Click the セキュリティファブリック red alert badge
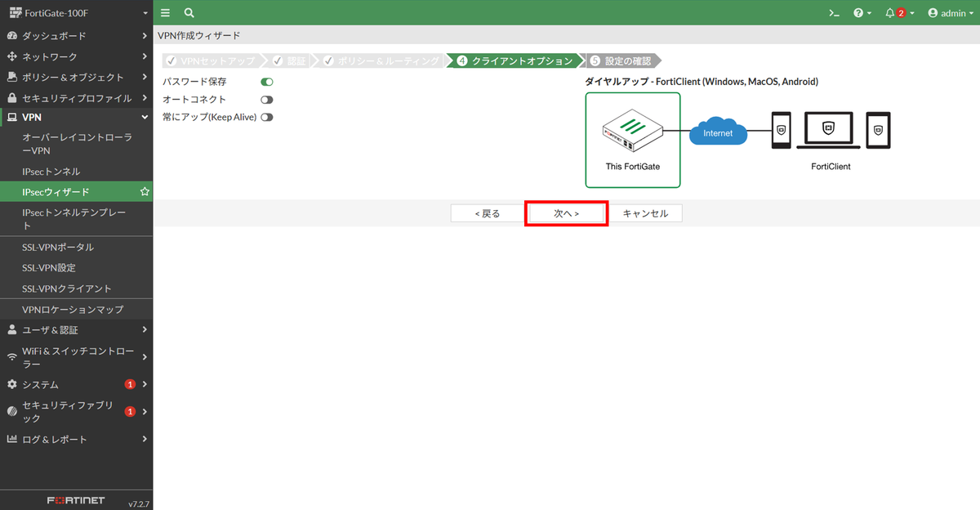980x510 pixels. (x=130, y=412)
